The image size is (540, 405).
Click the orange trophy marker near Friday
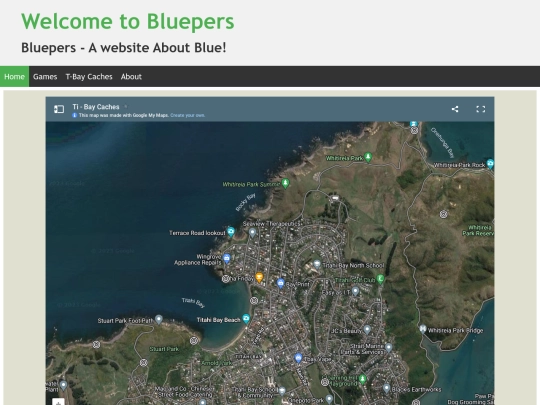click(x=259, y=277)
